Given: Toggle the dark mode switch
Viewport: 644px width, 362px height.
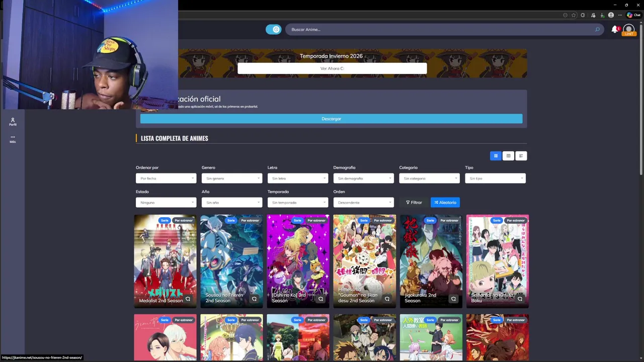Looking at the screenshot, I should coord(274,30).
